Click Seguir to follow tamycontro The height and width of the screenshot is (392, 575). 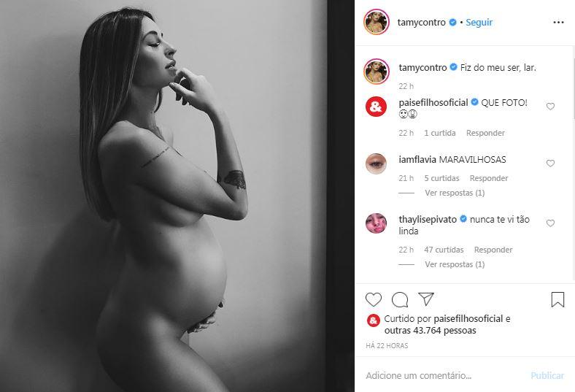tap(479, 23)
